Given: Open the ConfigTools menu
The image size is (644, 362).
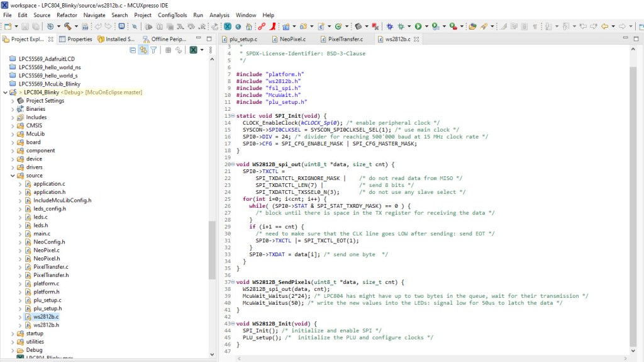Looking at the screenshot, I should coord(172,15).
